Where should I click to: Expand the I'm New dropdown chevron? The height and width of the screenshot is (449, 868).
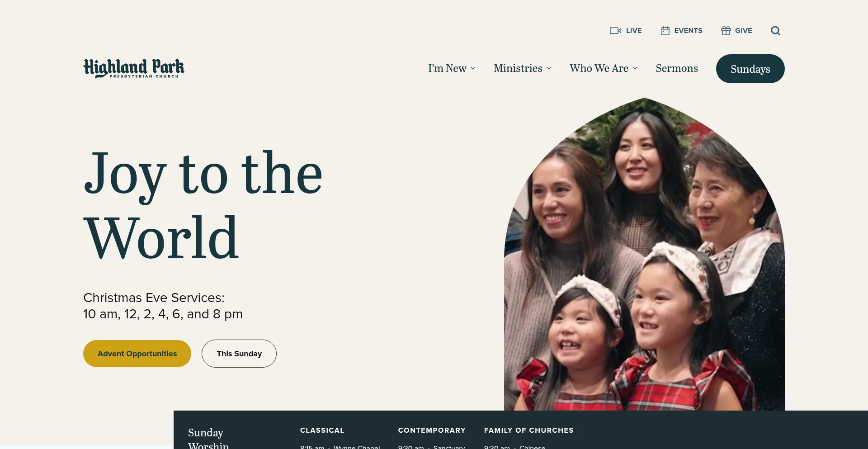(473, 68)
